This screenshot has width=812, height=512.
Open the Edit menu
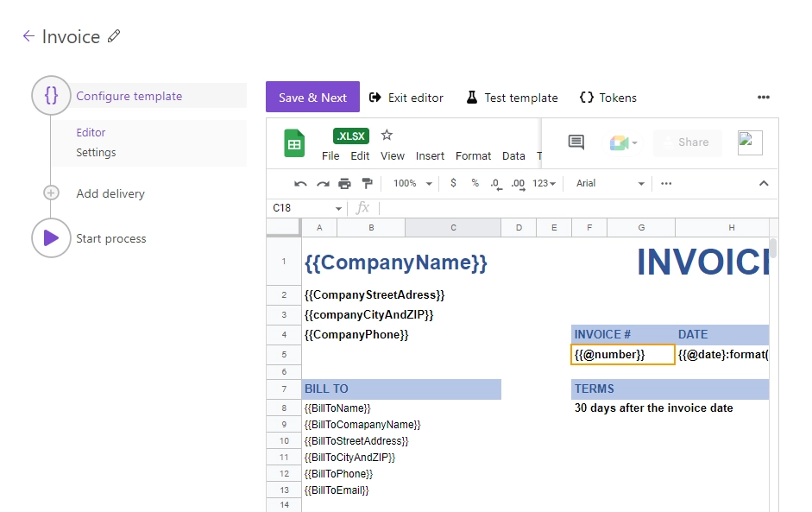click(360, 156)
